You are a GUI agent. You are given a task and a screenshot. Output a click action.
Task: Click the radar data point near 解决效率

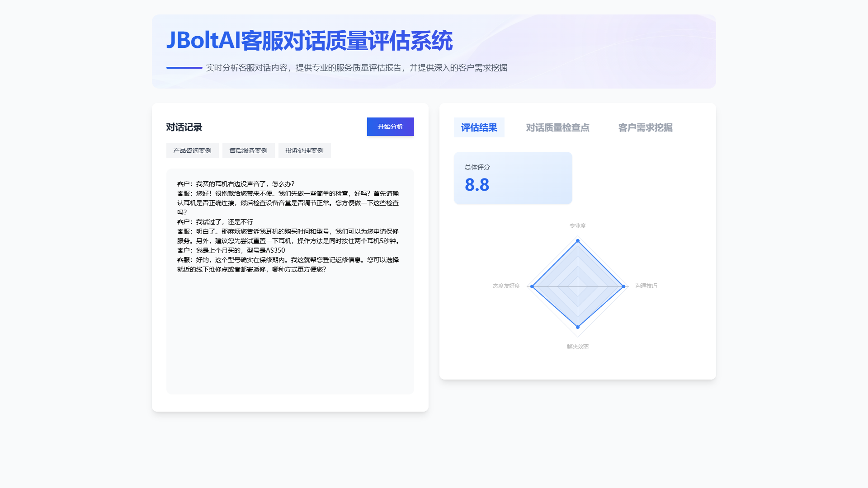[x=578, y=327]
